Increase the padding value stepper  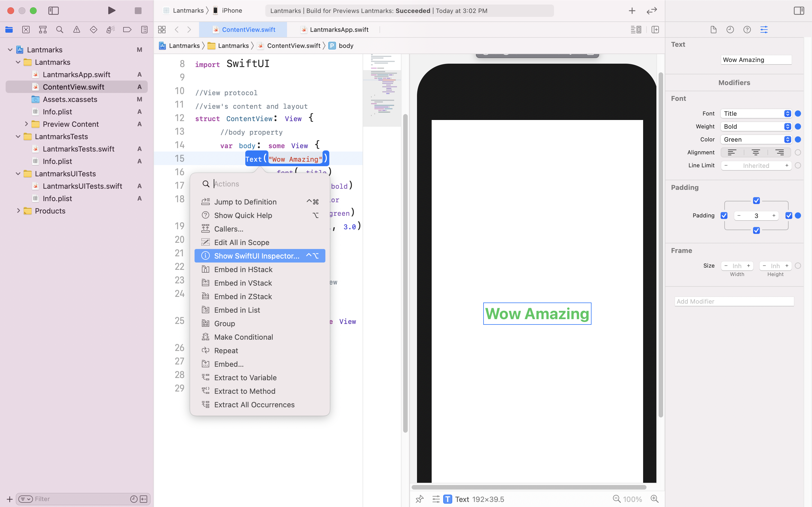(x=774, y=215)
